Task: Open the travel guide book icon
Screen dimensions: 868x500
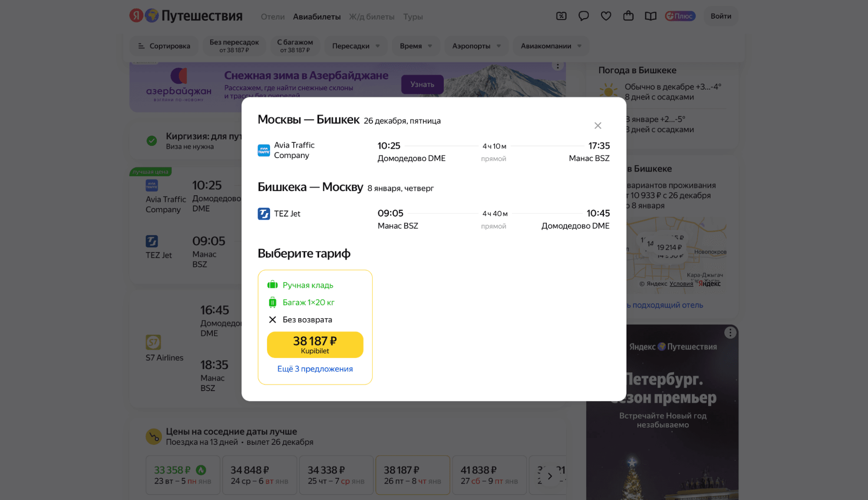Action: point(650,16)
